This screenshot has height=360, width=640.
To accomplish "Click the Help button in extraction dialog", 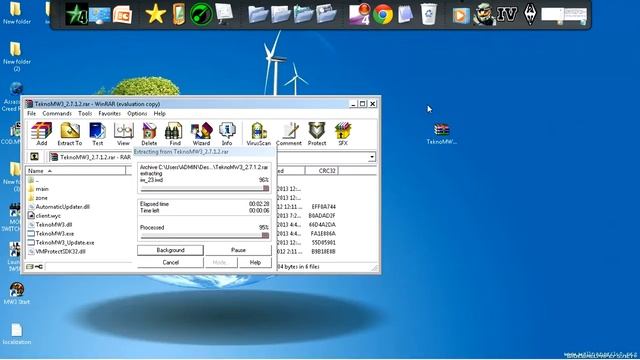I will point(255,262).
